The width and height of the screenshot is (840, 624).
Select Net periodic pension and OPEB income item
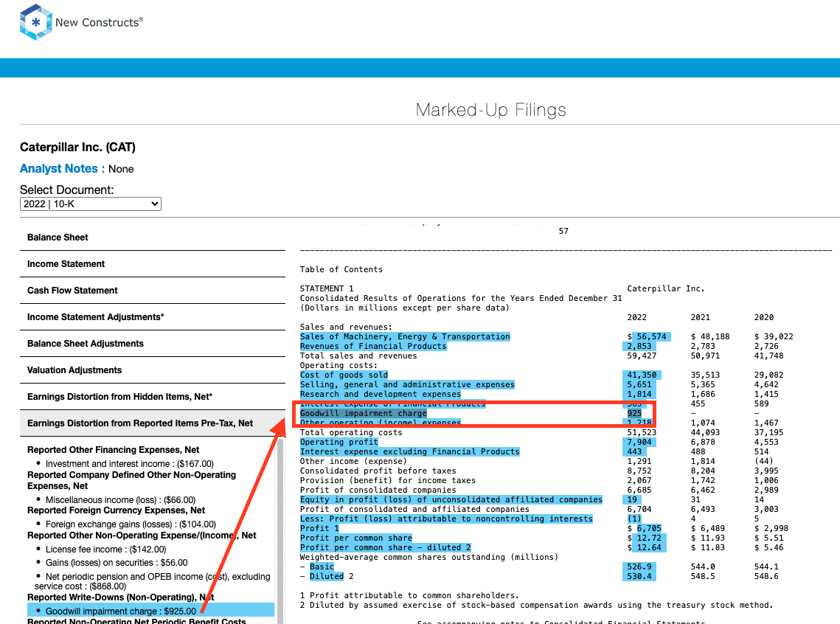pyautogui.click(x=152, y=581)
